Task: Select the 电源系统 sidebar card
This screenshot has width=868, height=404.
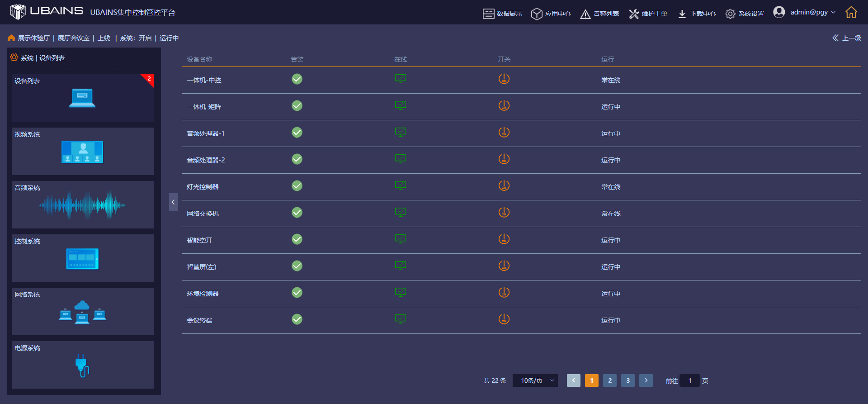Action: [83, 365]
